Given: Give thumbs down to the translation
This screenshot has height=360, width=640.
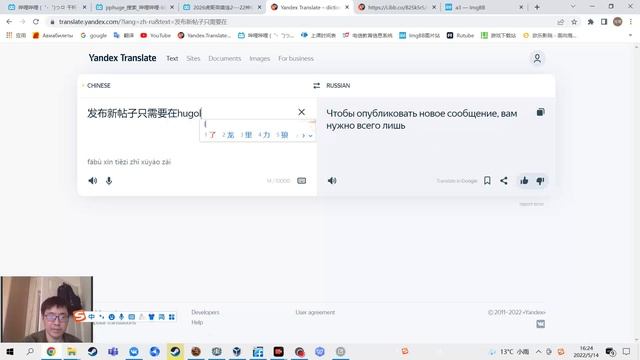Looking at the screenshot, I should tap(540, 181).
